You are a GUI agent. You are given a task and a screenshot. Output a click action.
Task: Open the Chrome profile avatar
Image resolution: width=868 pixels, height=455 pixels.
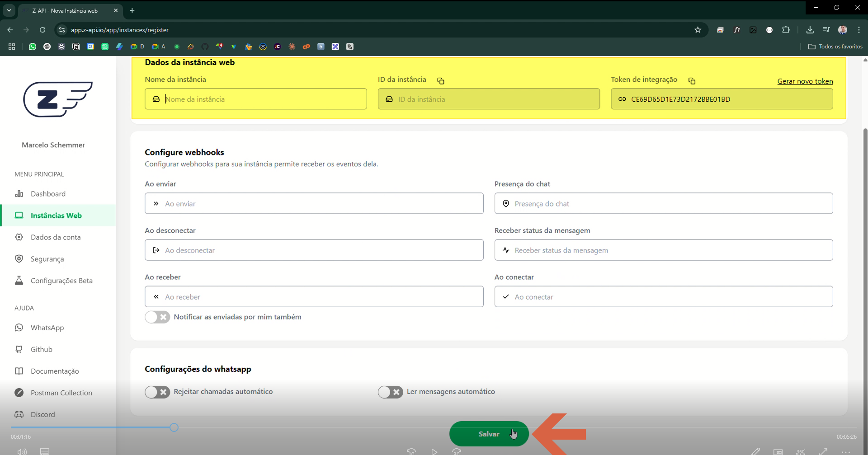tap(843, 30)
